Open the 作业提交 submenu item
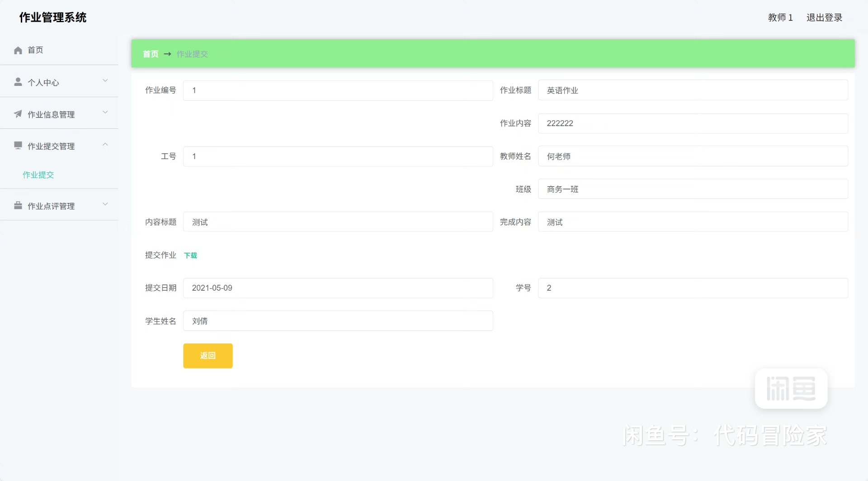This screenshot has width=868, height=481. click(38, 175)
